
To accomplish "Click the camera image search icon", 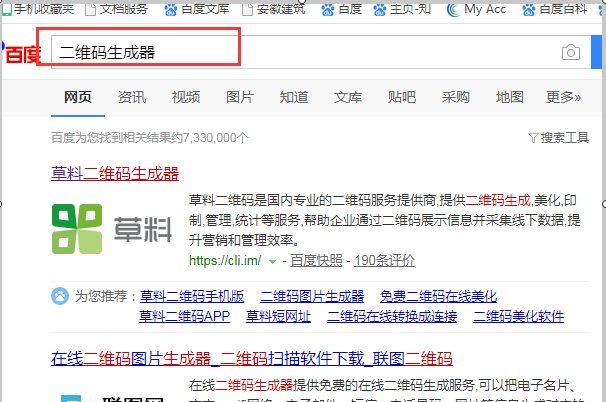I will [x=571, y=52].
